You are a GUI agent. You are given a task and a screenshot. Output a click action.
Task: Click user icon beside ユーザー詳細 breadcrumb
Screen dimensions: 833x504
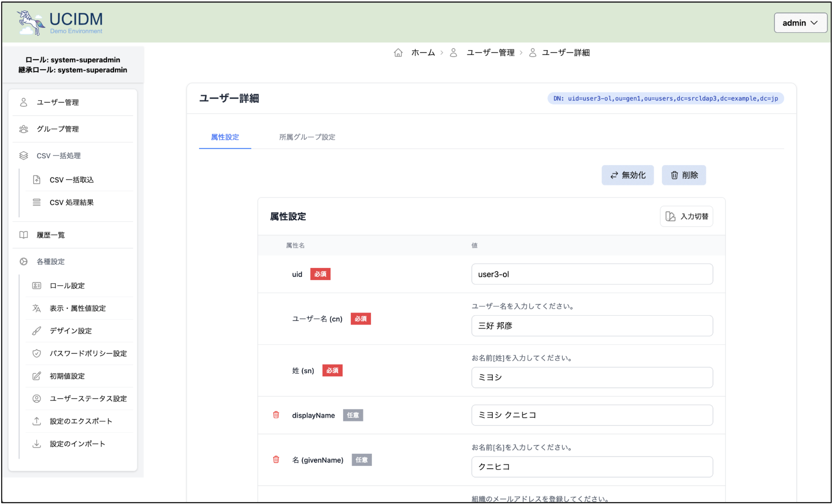[532, 53]
